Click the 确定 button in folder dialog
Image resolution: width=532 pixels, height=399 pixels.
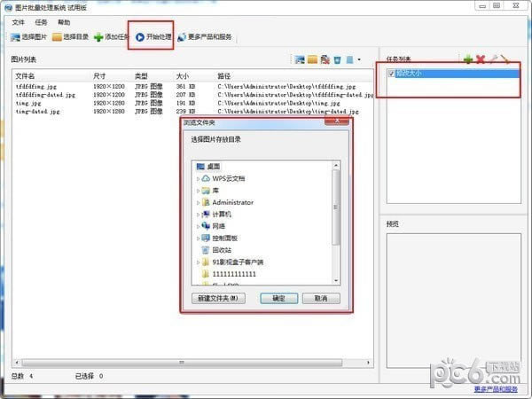click(x=279, y=298)
